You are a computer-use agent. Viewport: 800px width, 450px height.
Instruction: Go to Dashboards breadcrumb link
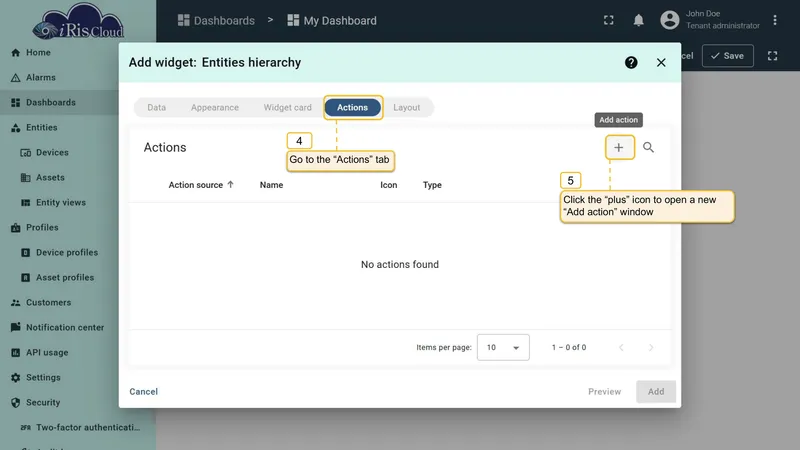coord(216,20)
